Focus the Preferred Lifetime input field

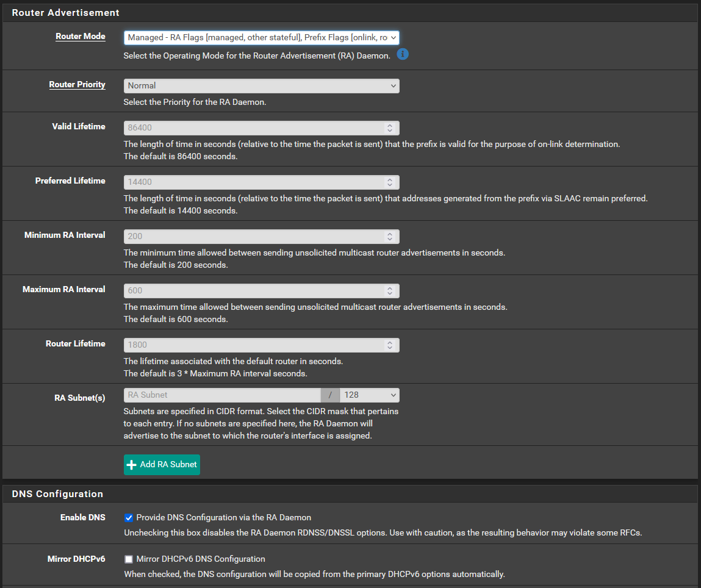pos(262,182)
